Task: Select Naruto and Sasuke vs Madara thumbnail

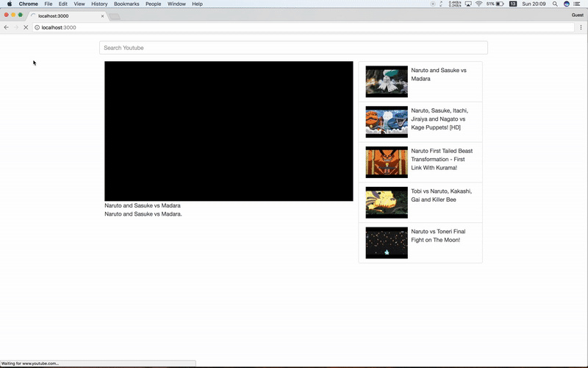Action: pyautogui.click(x=387, y=82)
